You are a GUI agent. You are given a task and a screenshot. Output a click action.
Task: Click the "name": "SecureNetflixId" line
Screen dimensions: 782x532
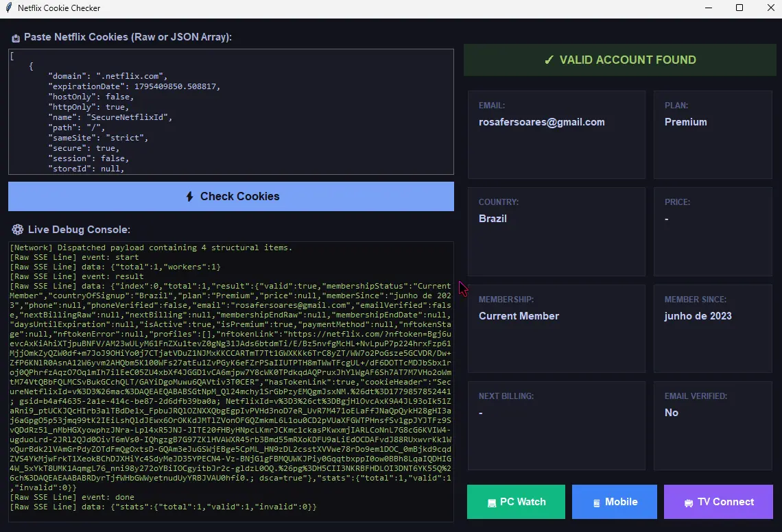click(x=110, y=117)
